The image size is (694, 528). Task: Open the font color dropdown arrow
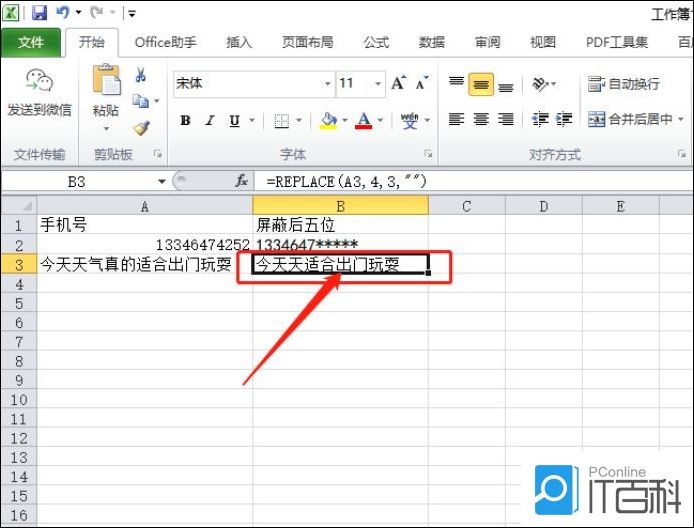pos(380,120)
